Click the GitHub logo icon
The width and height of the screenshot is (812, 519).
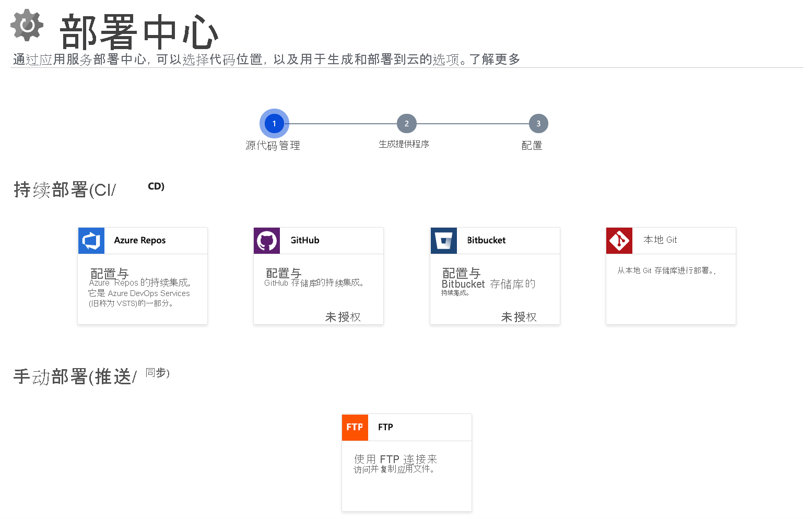[x=266, y=240]
